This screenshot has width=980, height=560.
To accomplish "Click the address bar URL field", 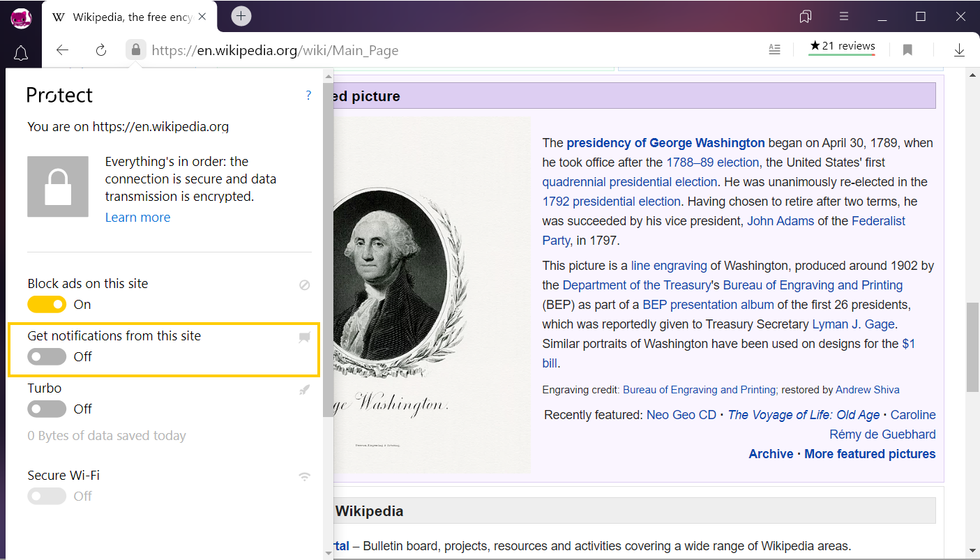I will (x=275, y=50).
